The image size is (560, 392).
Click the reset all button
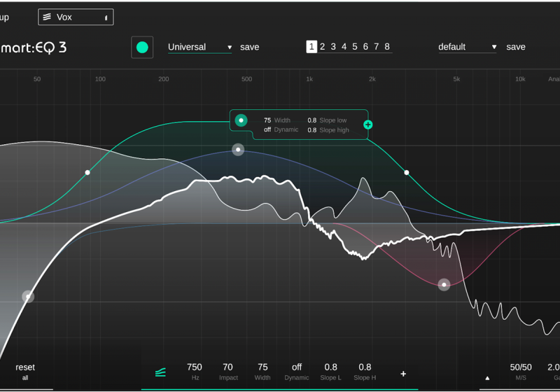pyautogui.click(x=25, y=371)
